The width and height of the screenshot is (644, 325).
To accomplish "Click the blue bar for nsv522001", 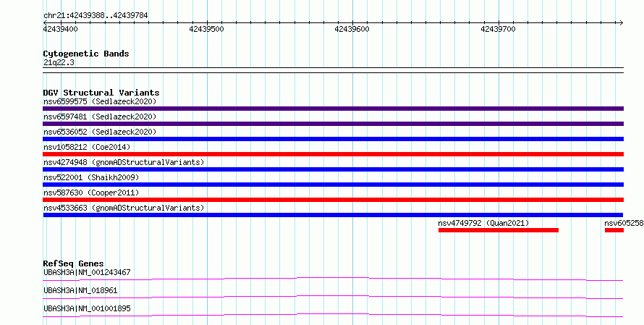I will click(333, 185).
